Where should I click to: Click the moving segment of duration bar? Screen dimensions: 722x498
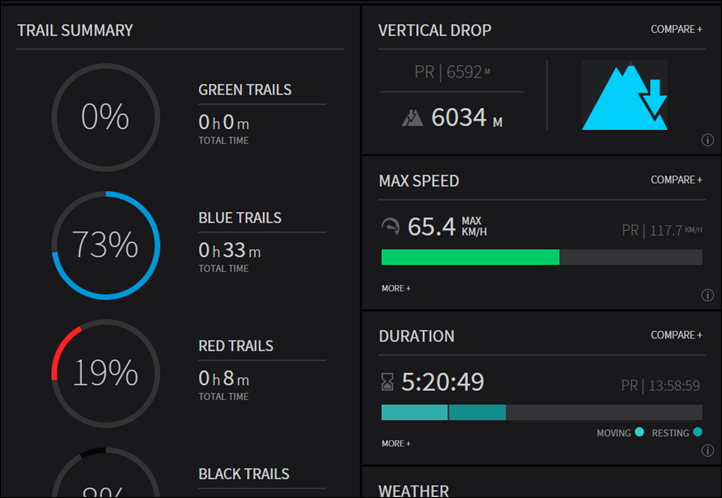(414, 412)
